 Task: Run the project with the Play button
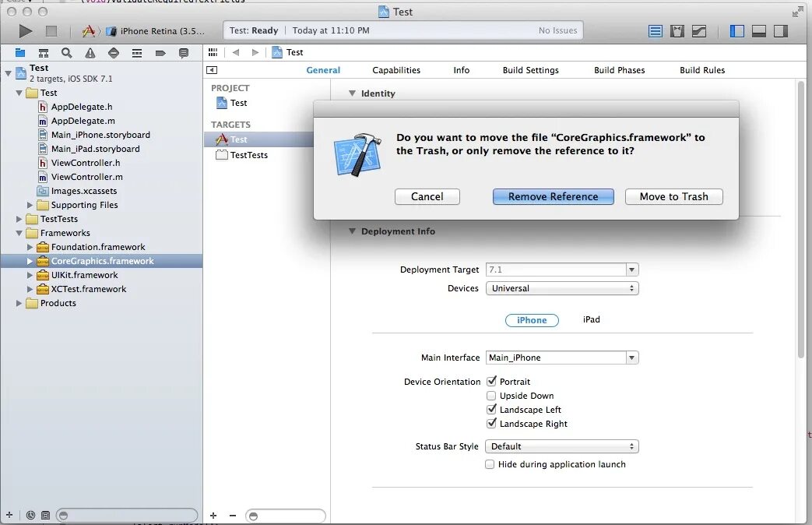point(25,31)
